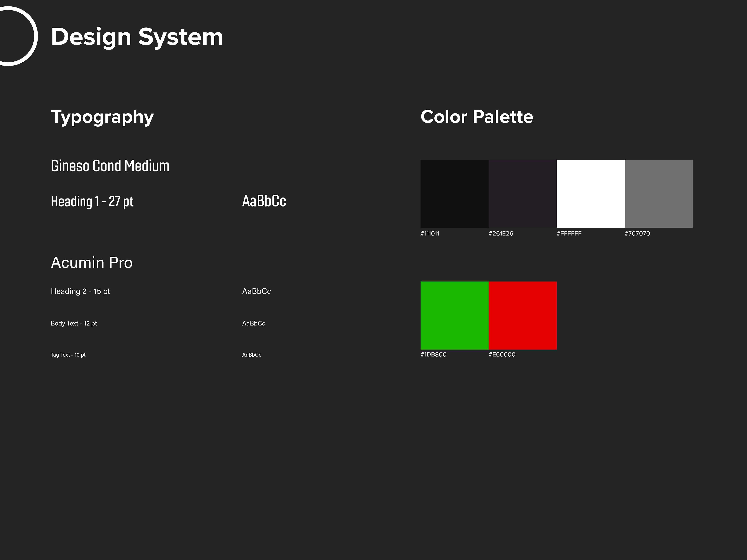Screen dimensions: 747x560
Task: Click the #261E26 hex code label
Action: pos(501,234)
